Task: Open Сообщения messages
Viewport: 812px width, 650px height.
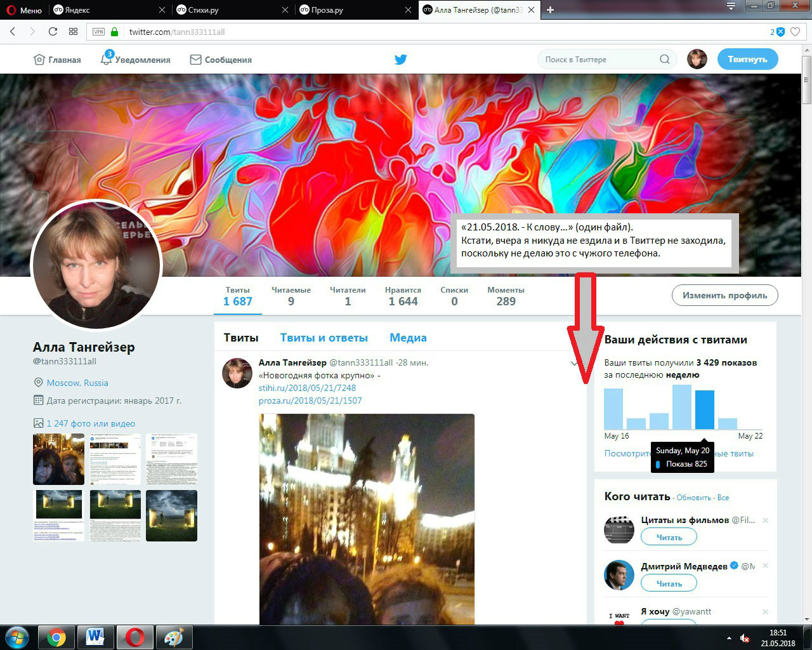Action: 221,60
